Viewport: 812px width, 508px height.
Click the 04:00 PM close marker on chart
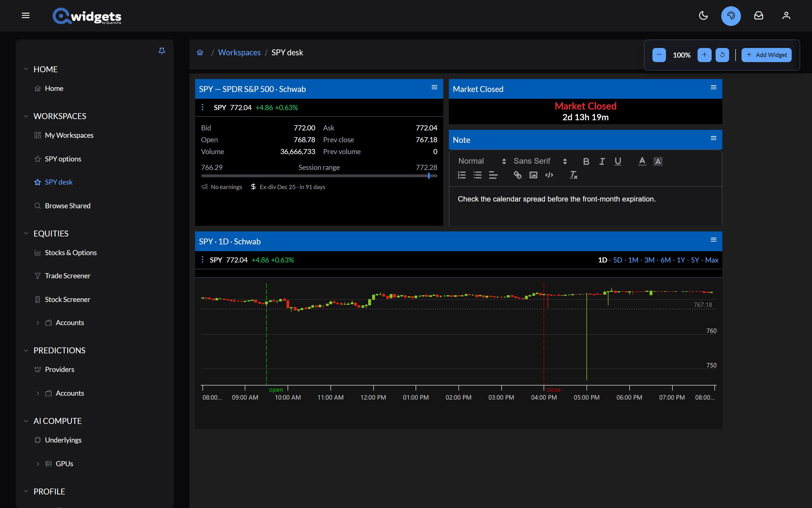[x=553, y=390]
